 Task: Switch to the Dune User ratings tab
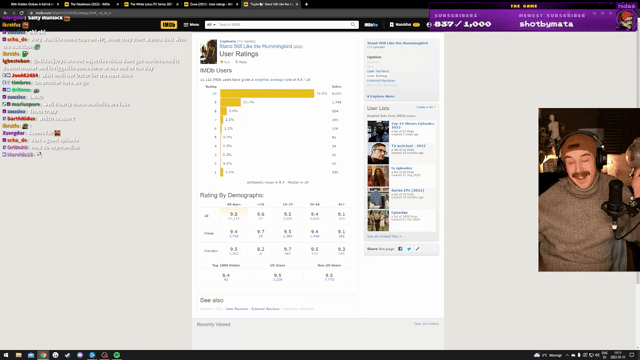pos(210,4)
